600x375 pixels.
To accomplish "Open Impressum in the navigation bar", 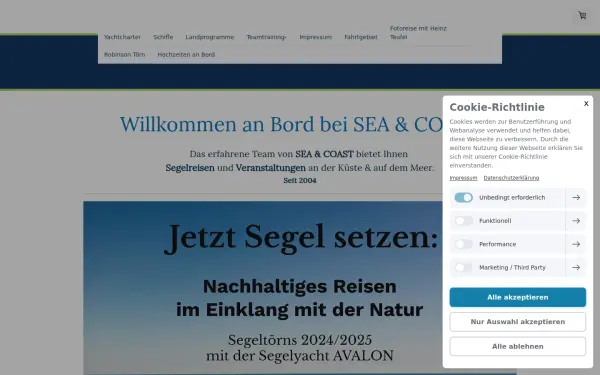I will 316,37.
